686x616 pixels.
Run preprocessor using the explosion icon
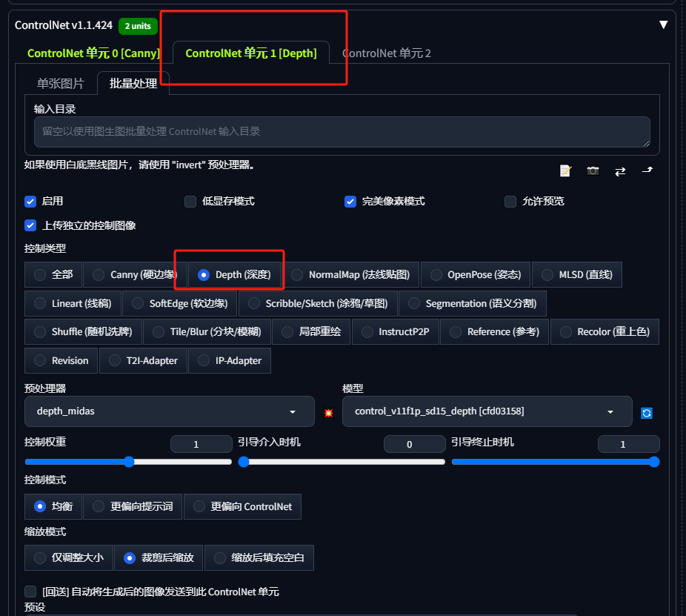(329, 413)
